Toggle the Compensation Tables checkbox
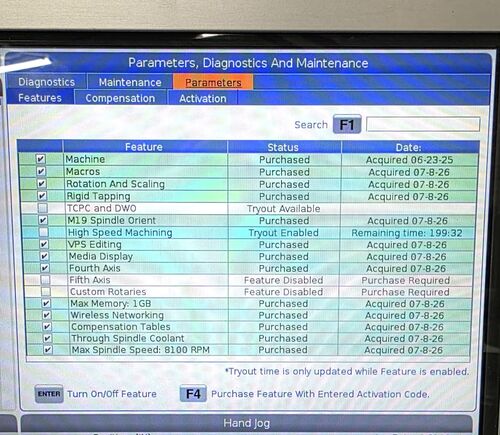Viewport: 500px width, 435px height. point(47,327)
